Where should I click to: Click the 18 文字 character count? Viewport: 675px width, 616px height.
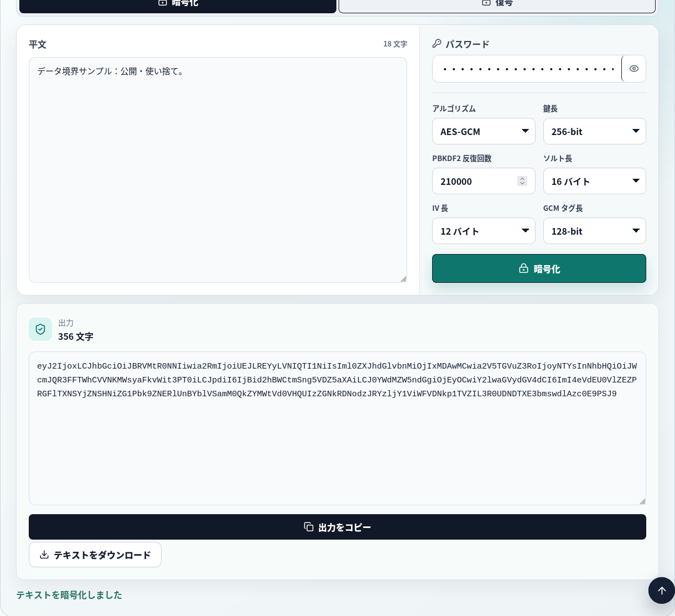[395, 44]
